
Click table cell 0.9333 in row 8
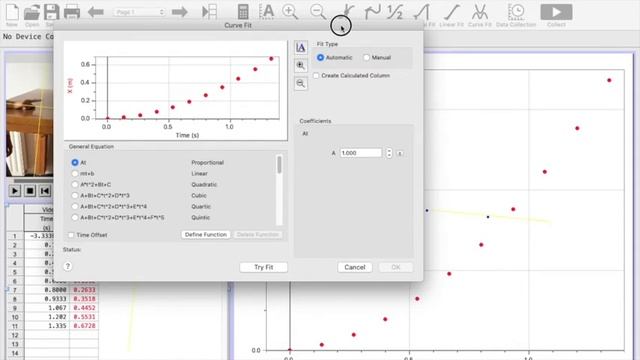[47, 299]
